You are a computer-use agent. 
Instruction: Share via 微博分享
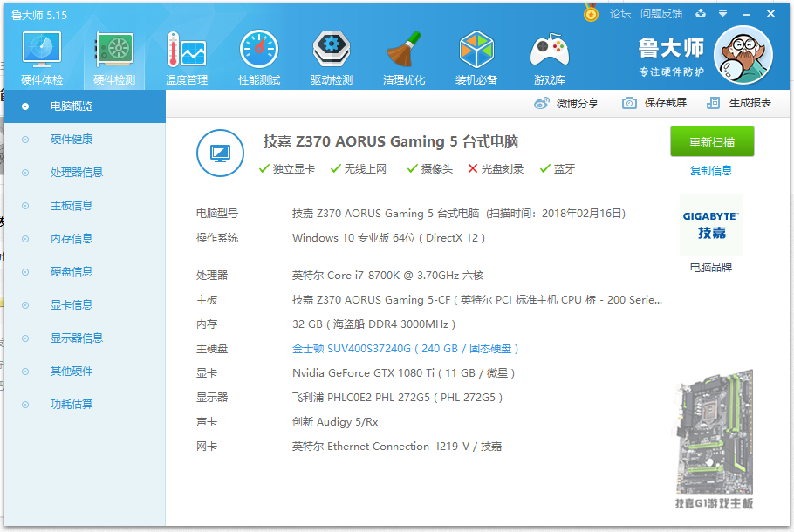(x=566, y=103)
